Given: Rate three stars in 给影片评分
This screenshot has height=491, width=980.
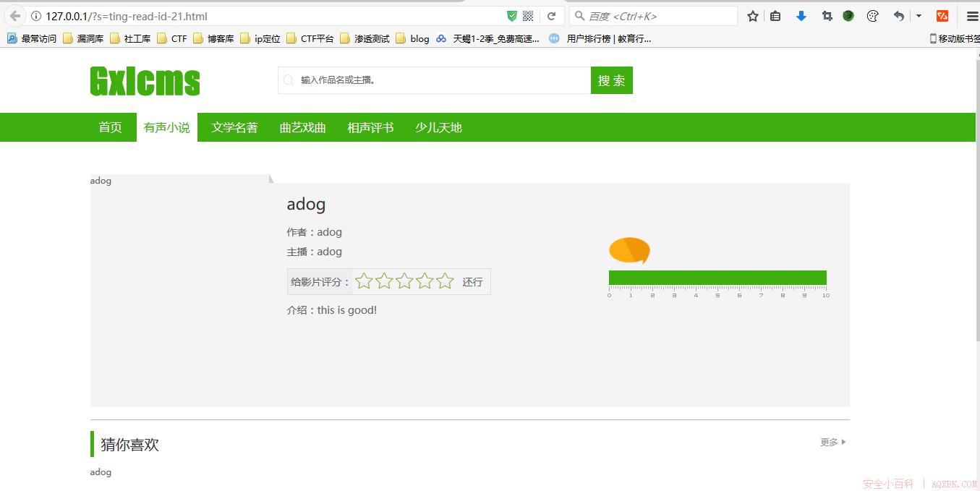Looking at the screenshot, I should pyautogui.click(x=404, y=281).
